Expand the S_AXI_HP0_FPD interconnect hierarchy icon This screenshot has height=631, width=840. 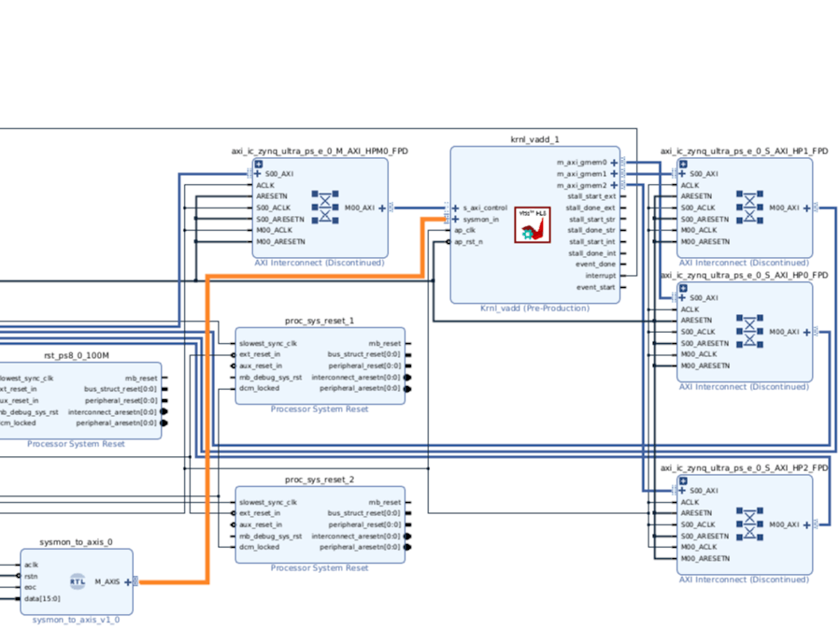point(684,289)
